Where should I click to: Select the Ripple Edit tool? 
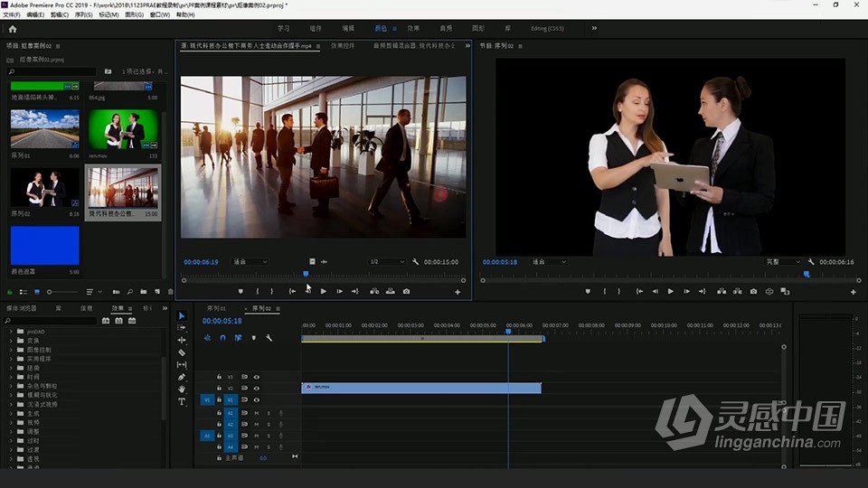point(182,340)
